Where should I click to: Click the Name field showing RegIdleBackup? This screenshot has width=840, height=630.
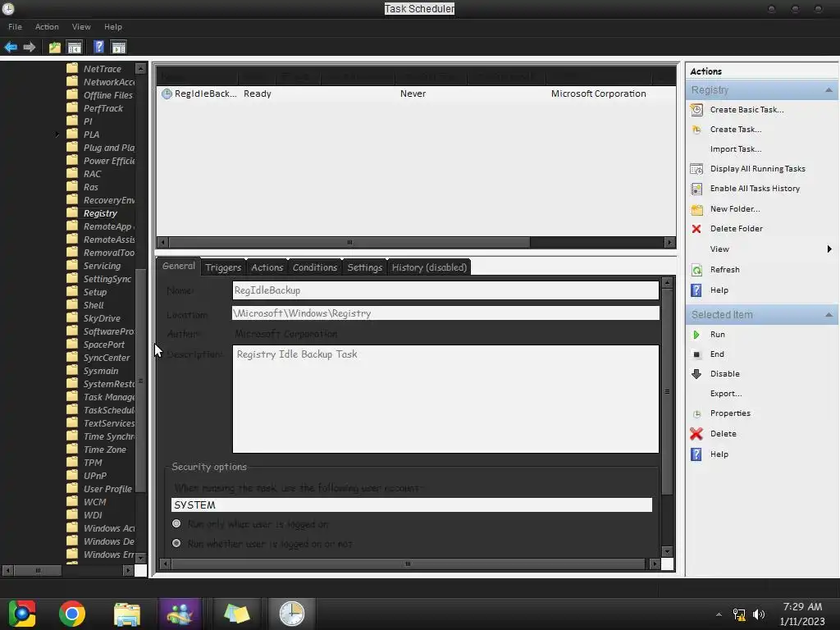coord(445,291)
